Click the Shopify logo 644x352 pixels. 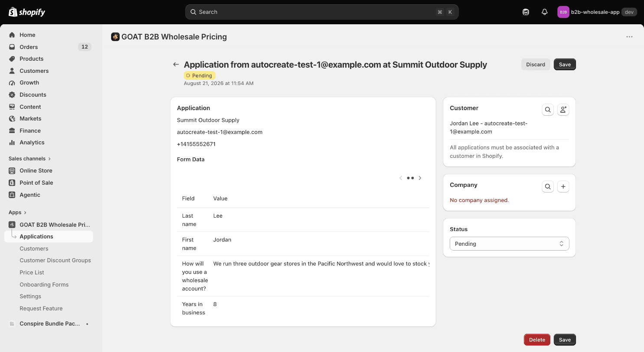point(27,12)
